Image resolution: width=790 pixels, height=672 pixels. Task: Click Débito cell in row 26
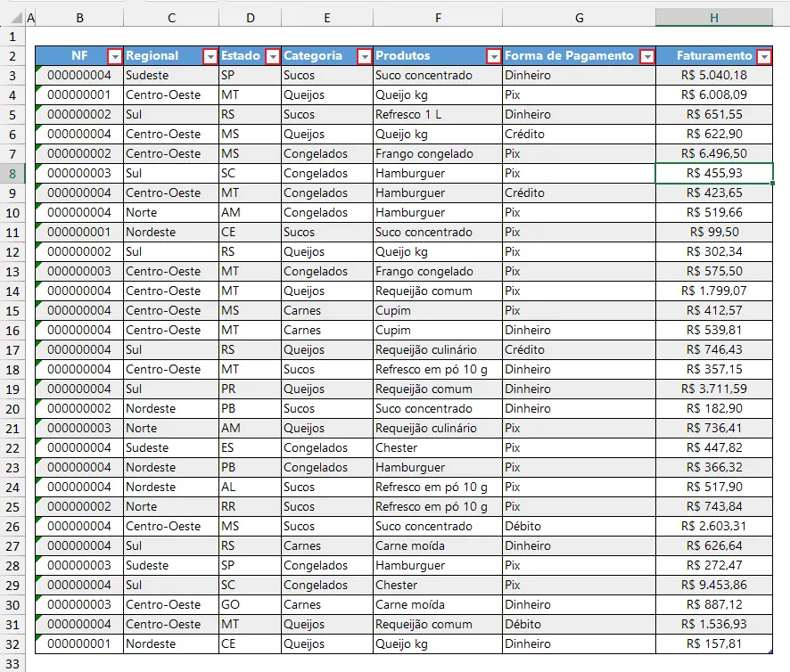tap(579, 526)
